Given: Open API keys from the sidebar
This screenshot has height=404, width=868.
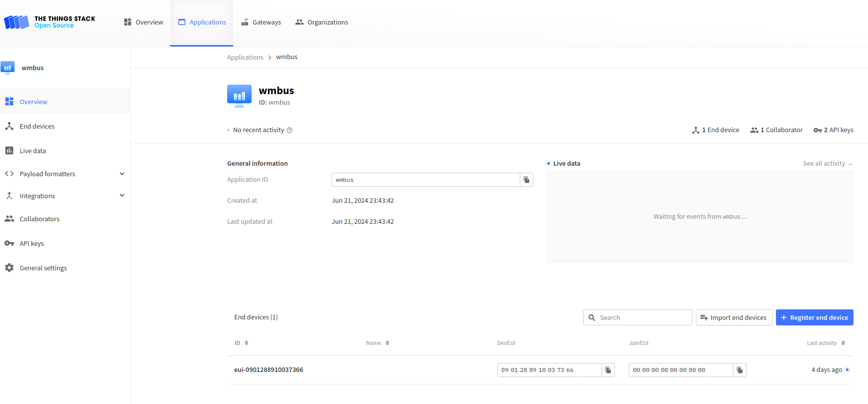Looking at the screenshot, I should coord(32,243).
